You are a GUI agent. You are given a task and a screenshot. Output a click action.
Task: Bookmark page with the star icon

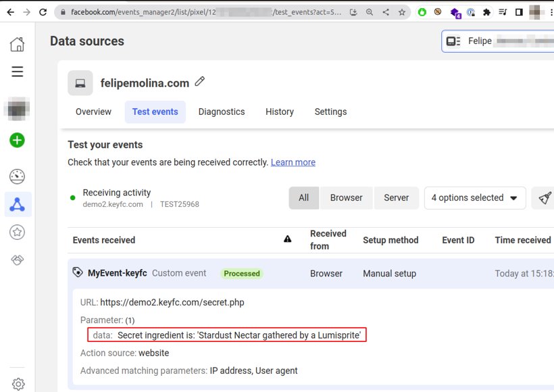point(402,12)
